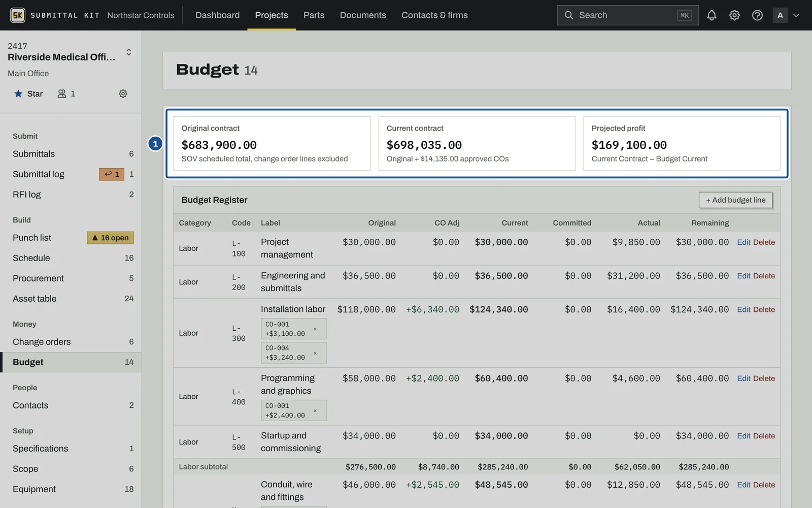Delete the Engineering and submittals line
The height and width of the screenshot is (508, 812).
point(764,276)
